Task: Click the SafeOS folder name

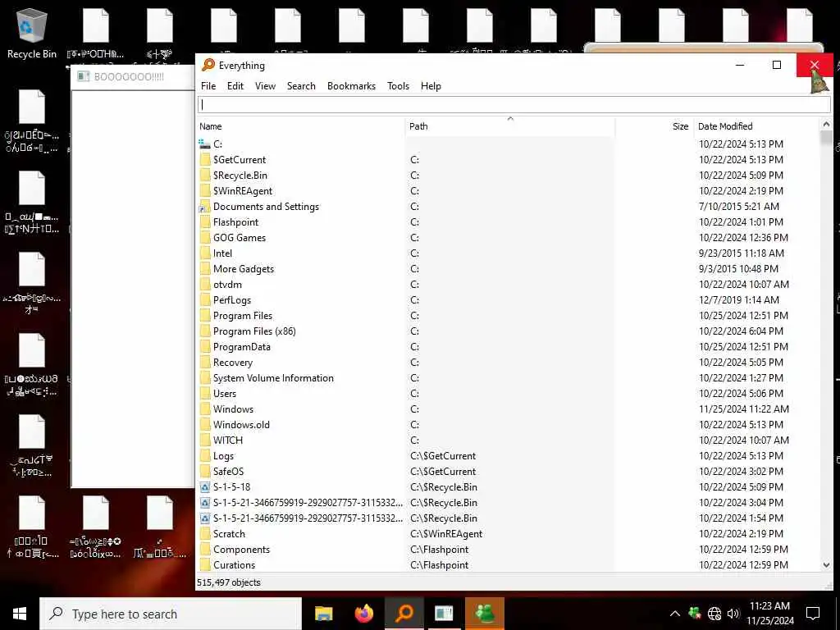Action: [228, 472]
